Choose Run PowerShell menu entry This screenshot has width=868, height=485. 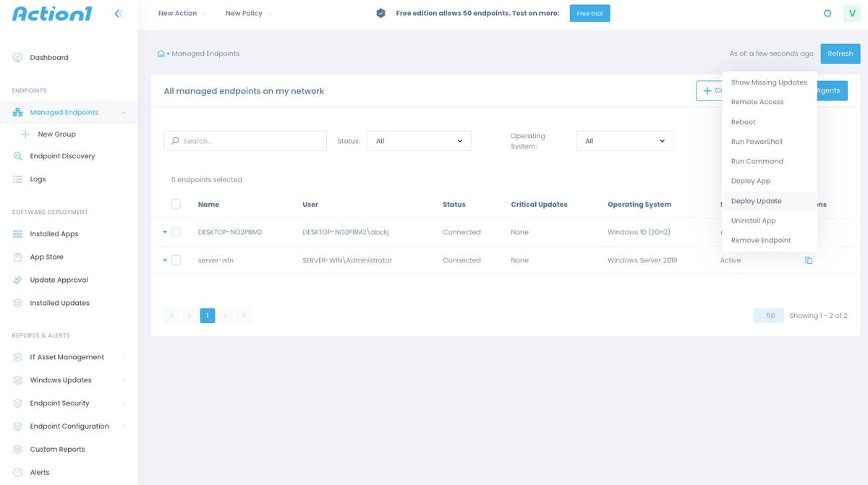click(x=769, y=142)
